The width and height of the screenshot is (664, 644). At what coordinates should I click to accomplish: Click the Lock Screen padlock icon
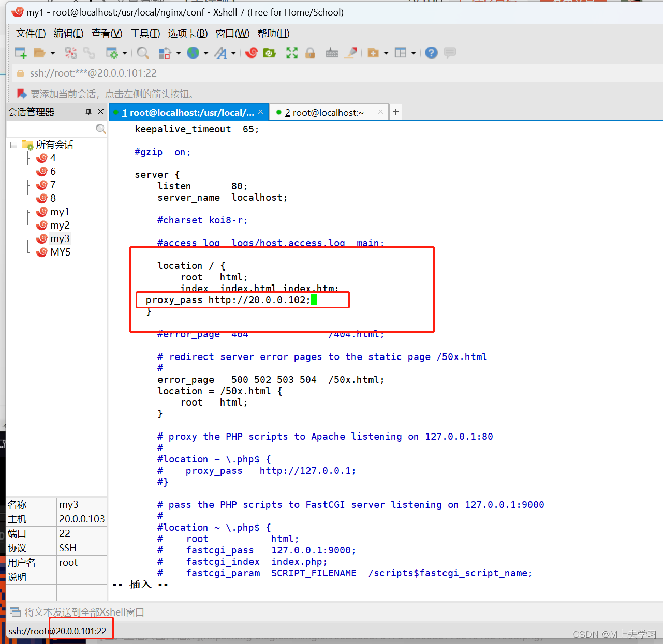[x=310, y=53]
